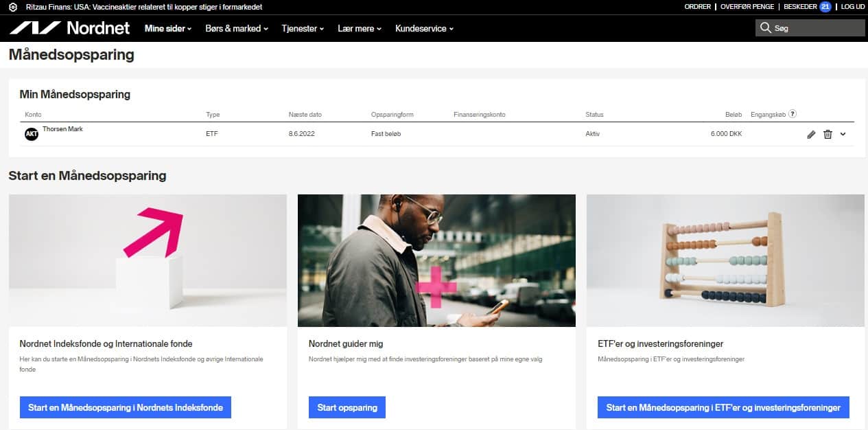Viewport: 868px width, 430px height.
Task: Click the search magnifier icon
Action: 765,28
